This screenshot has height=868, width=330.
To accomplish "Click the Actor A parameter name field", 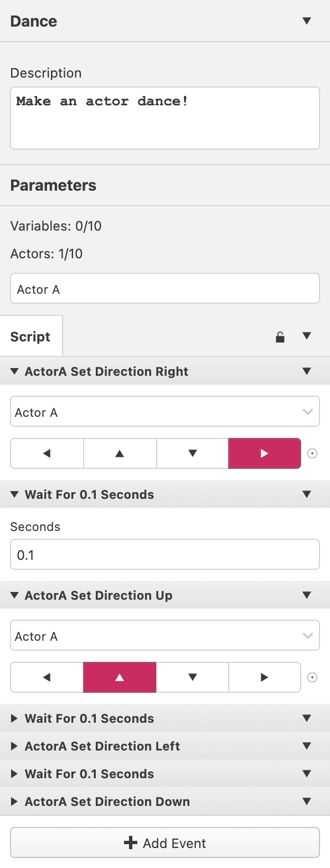I will point(165,288).
